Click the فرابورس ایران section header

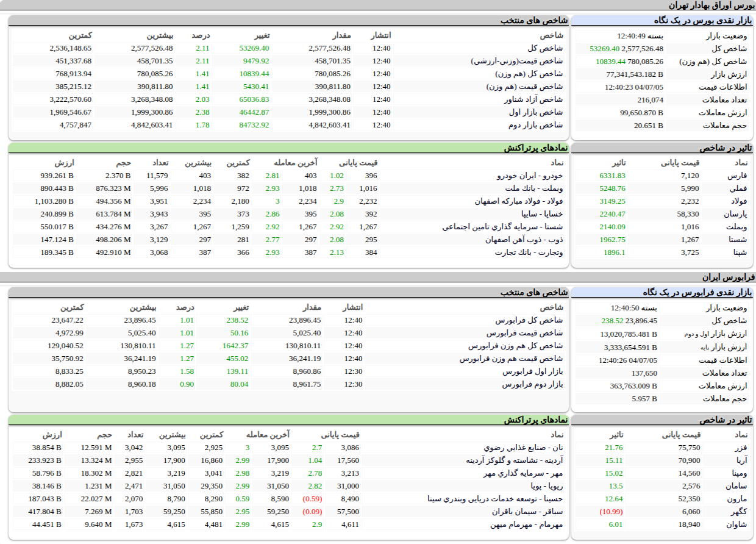pos(728,277)
